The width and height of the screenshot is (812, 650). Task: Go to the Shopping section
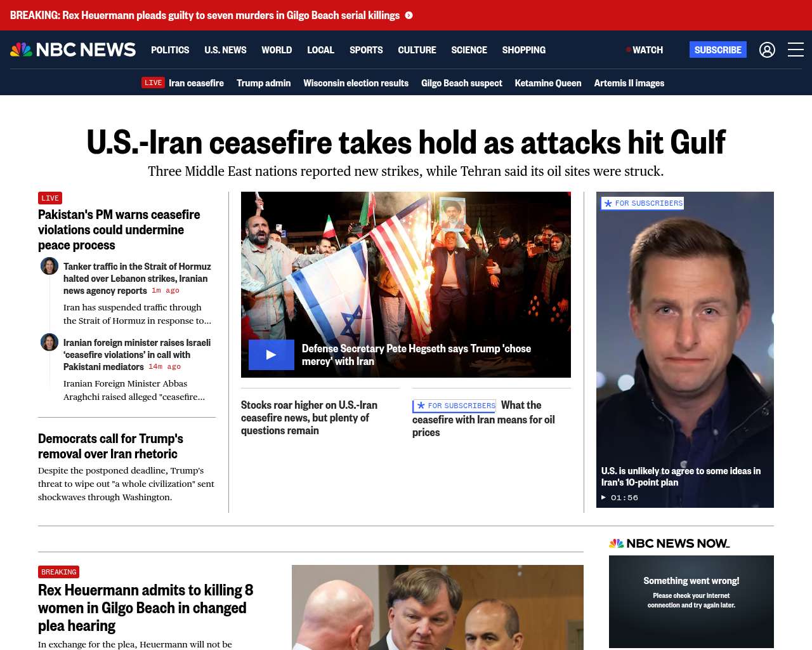tap(523, 50)
